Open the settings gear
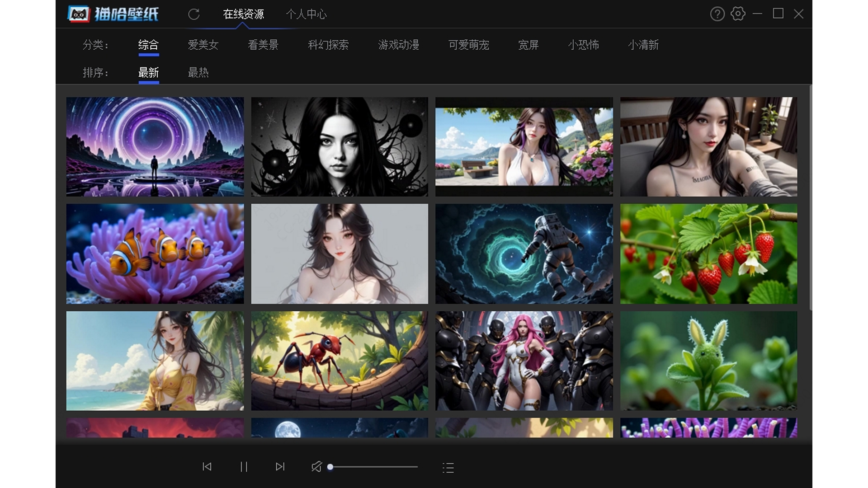The image size is (868, 488). [738, 14]
